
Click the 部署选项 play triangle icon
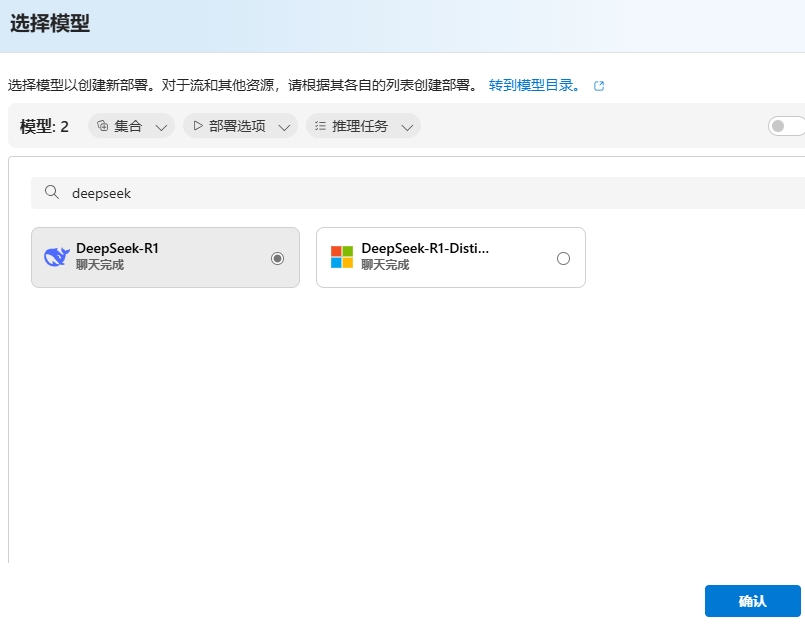198,125
